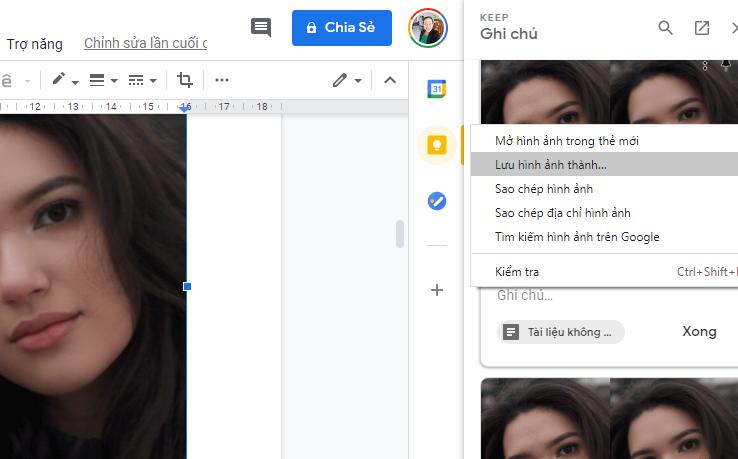
Task: Select the border dash icon
Action: (x=136, y=80)
